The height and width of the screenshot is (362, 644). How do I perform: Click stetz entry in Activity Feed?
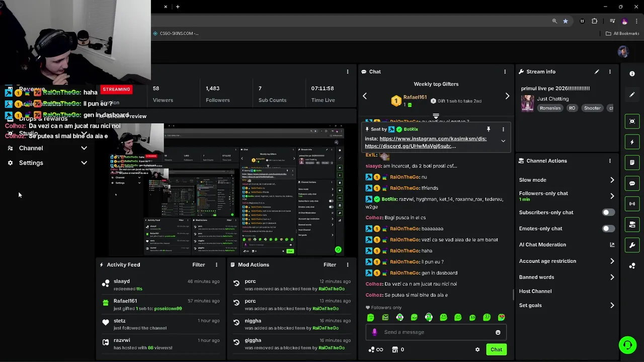tap(161, 324)
